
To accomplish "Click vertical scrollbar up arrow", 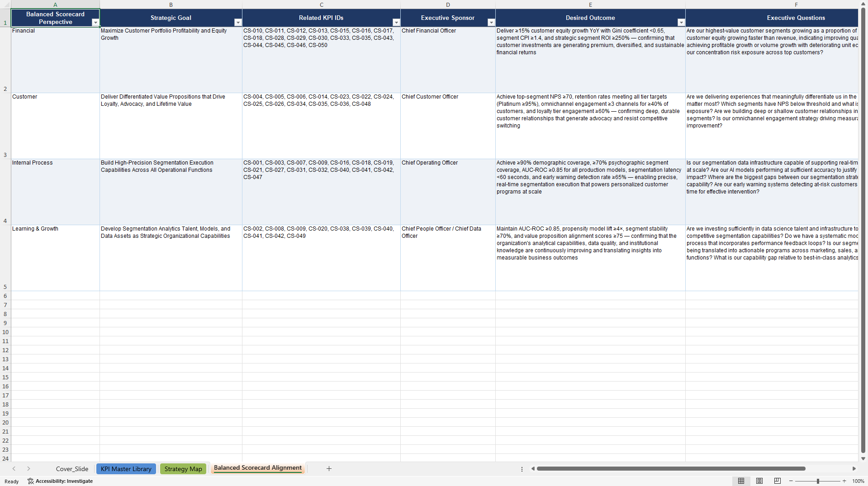I will pyautogui.click(x=863, y=4).
